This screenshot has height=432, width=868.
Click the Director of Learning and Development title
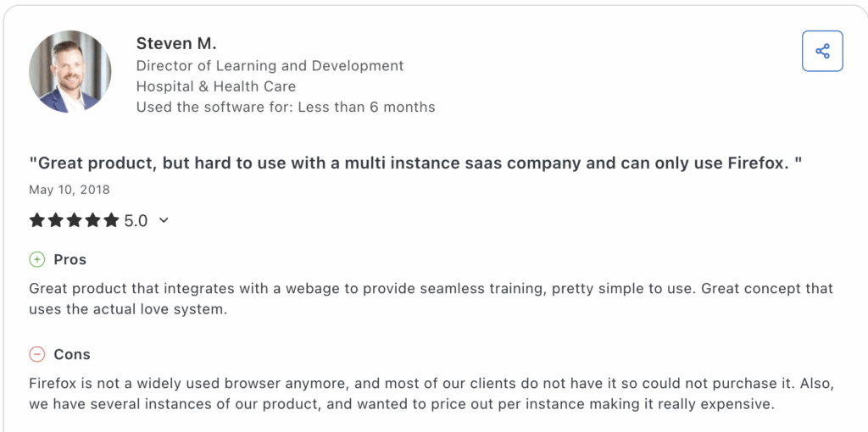(x=270, y=65)
